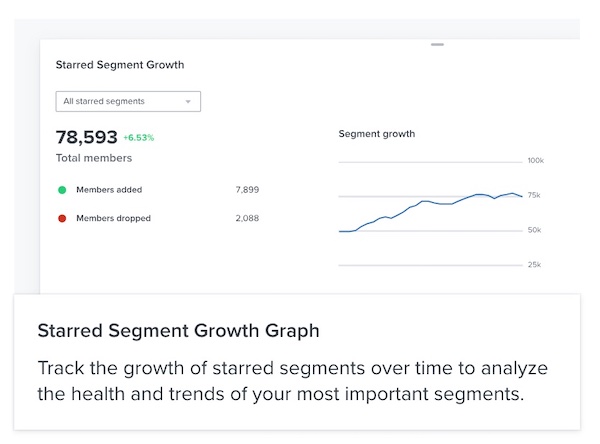Click the 78,593 total members count

(x=87, y=137)
